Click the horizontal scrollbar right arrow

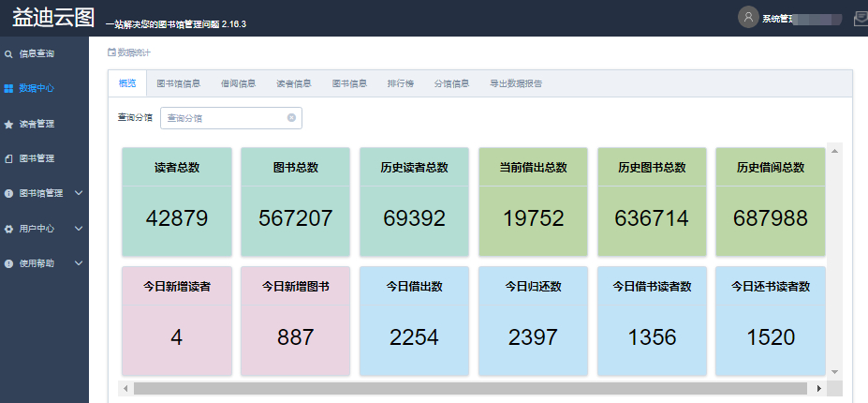tap(819, 388)
